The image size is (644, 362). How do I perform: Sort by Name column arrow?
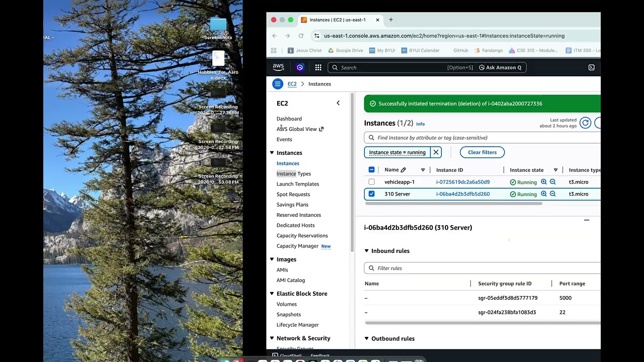coord(423,170)
